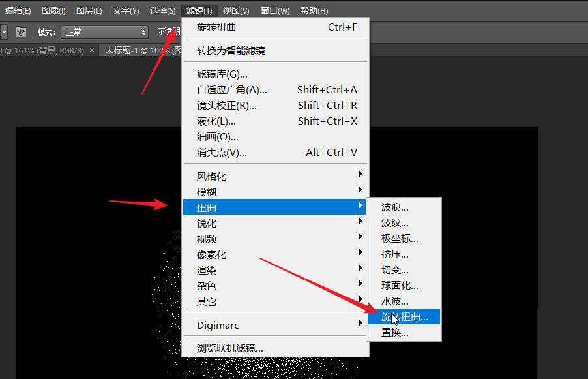Select 自适应广角(A)...
This screenshot has height=379, width=588.
(x=275, y=90)
